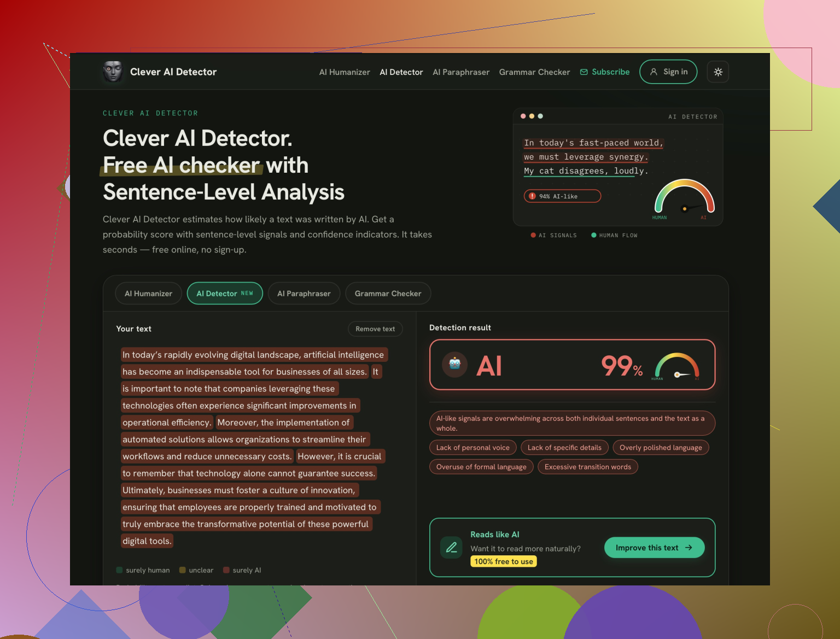The image size is (840, 639).
Task: Click the arrow icon on Improve this text
Action: (689, 548)
